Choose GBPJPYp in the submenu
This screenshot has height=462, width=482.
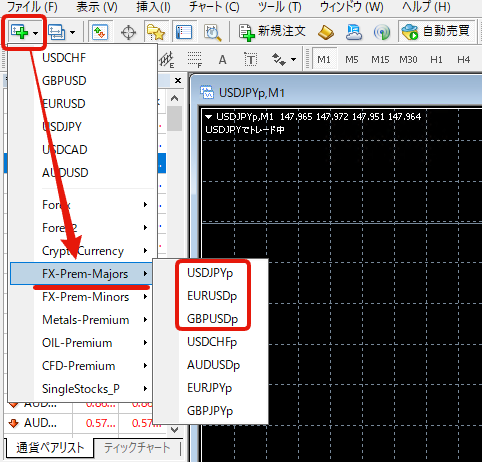210,411
